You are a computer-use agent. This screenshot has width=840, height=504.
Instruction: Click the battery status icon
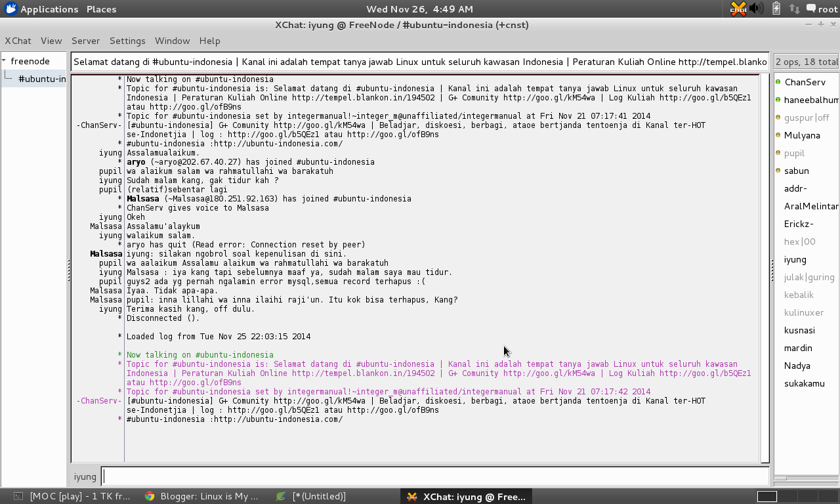(776, 9)
